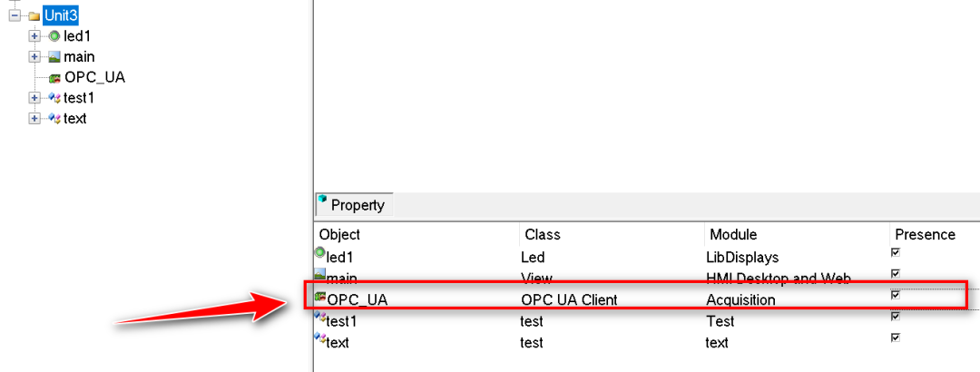Click the OPC_UA icon in object list
Screen dimensions: 980x372
pyautogui.click(x=319, y=297)
